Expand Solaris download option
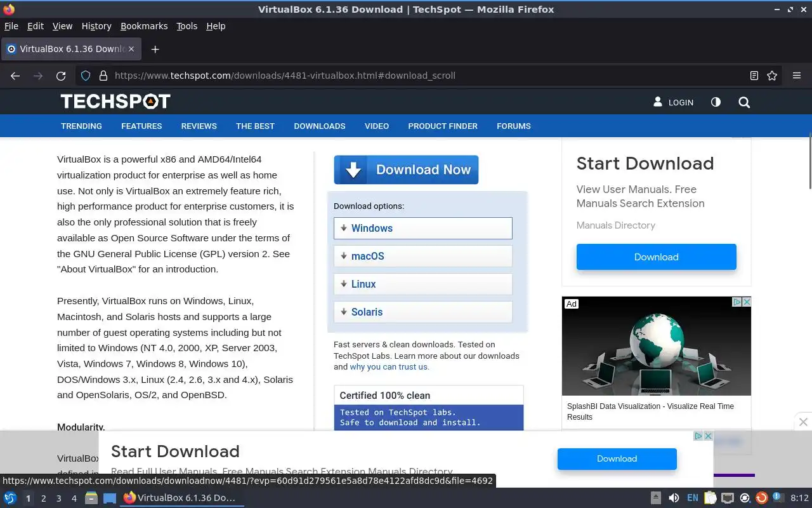This screenshot has width=812, height=508. point(423,312)
